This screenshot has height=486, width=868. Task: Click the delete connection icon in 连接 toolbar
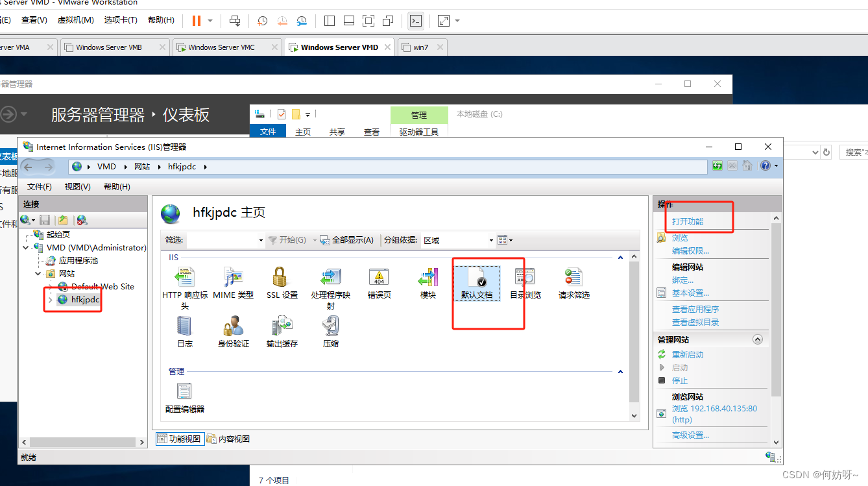(x=82, y=221)
